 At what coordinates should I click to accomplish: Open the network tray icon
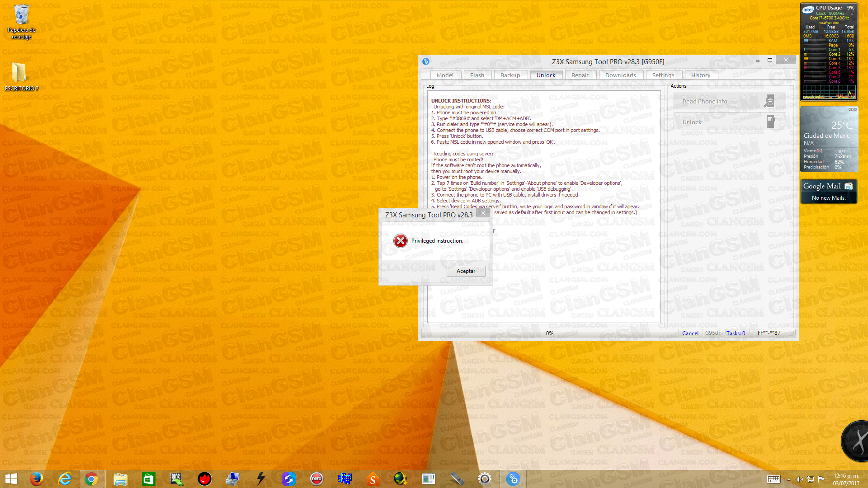coord(811,479)
